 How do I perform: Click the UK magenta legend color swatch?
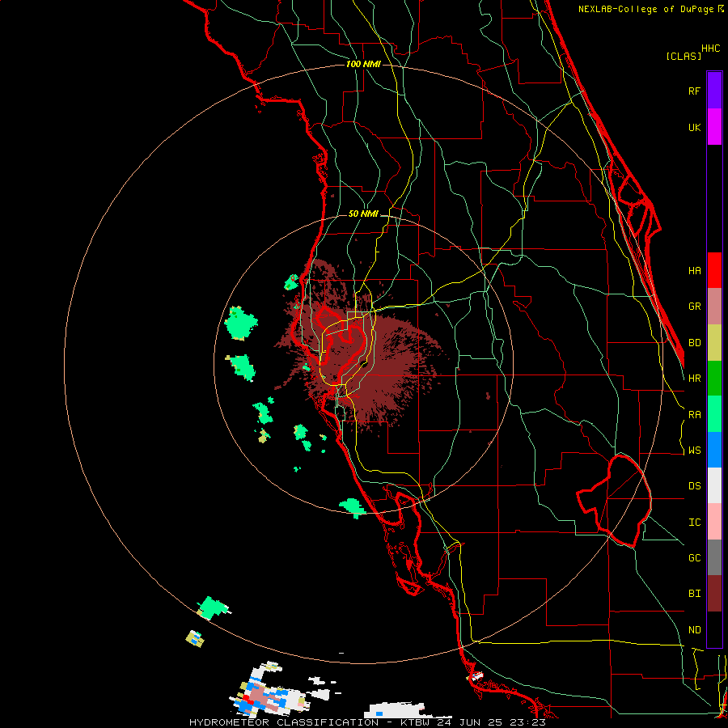714,127
